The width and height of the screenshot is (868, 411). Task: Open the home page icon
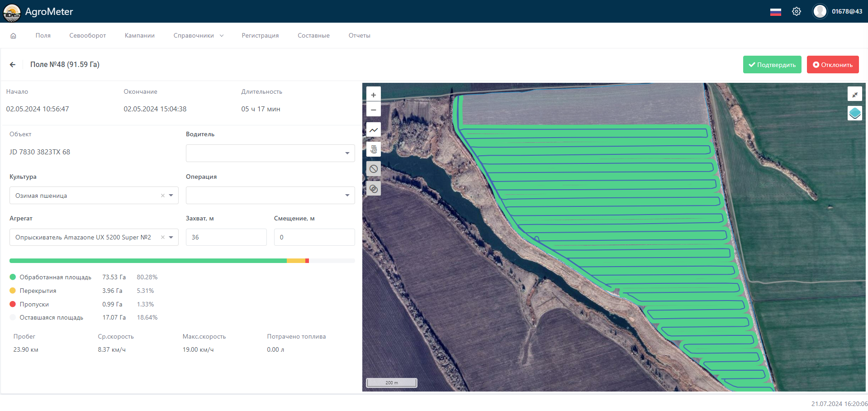pos(14,36)
